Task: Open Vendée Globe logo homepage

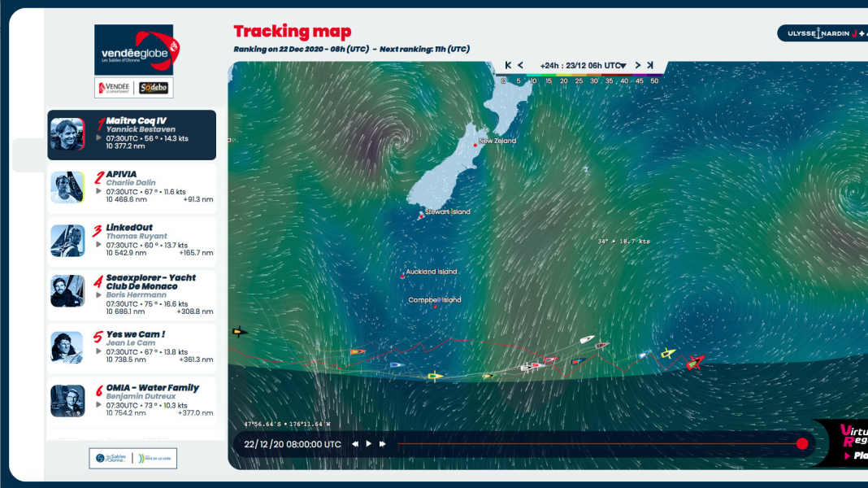Action: (x=133, y=50)
